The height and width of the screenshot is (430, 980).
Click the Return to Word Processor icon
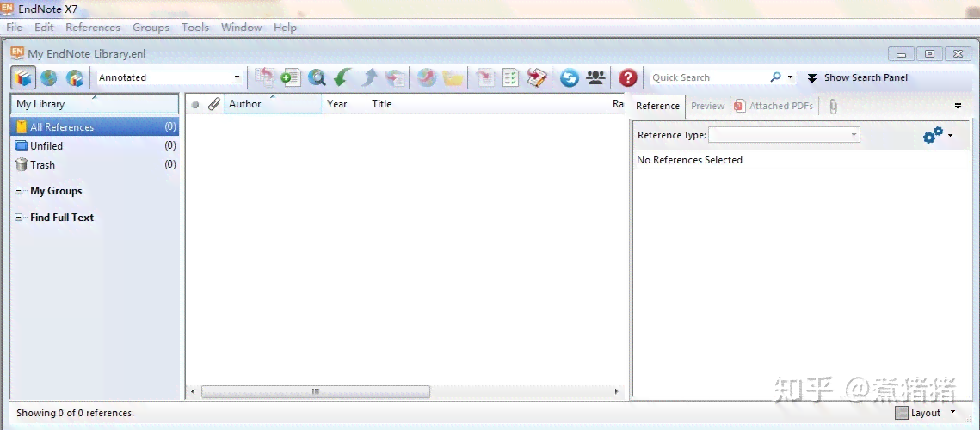click(537, 77)
